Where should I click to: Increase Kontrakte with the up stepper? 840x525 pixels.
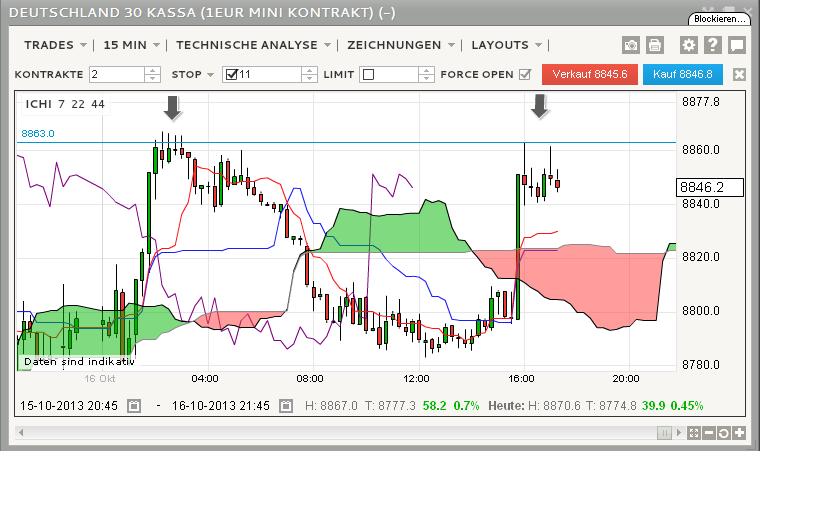tap(153, 71)
